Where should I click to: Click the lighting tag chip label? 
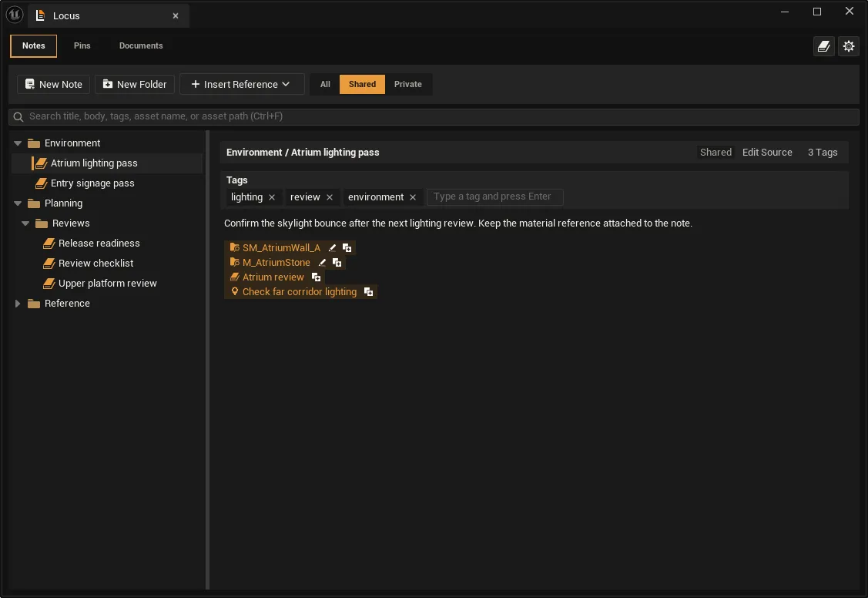pos(247,197)
